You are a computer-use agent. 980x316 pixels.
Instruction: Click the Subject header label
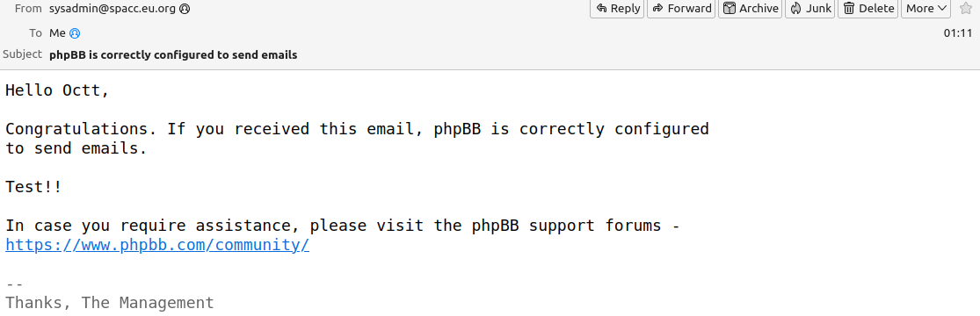click(23, 54)
